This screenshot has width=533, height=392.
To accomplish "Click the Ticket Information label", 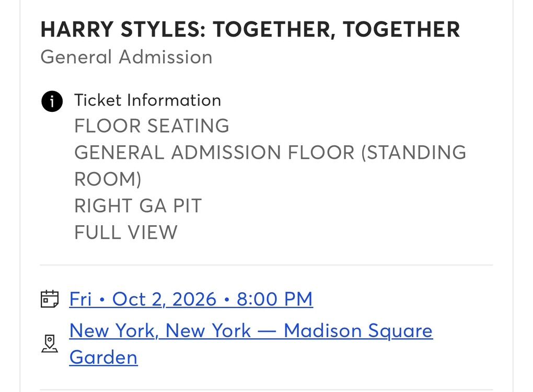I will point(147,100).
